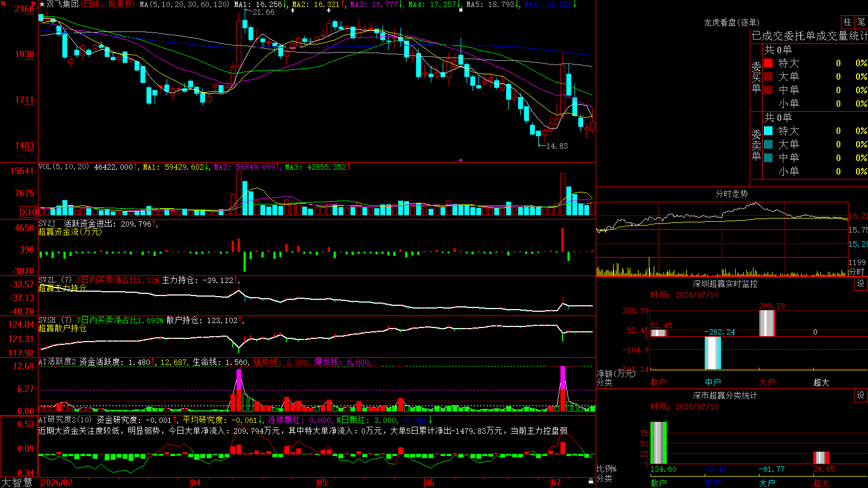Click the 209.79 大户 bar in realtime monitor
The image size is (868, 488).
coord(767,323)
